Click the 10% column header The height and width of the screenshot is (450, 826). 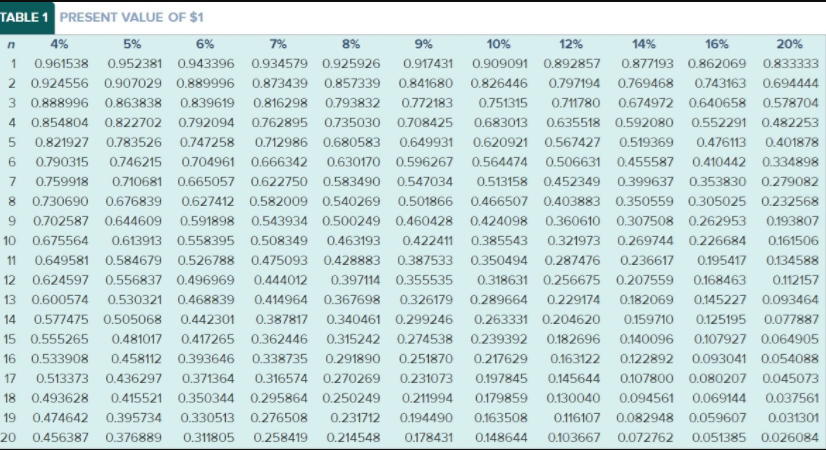(x=498, y=44)
